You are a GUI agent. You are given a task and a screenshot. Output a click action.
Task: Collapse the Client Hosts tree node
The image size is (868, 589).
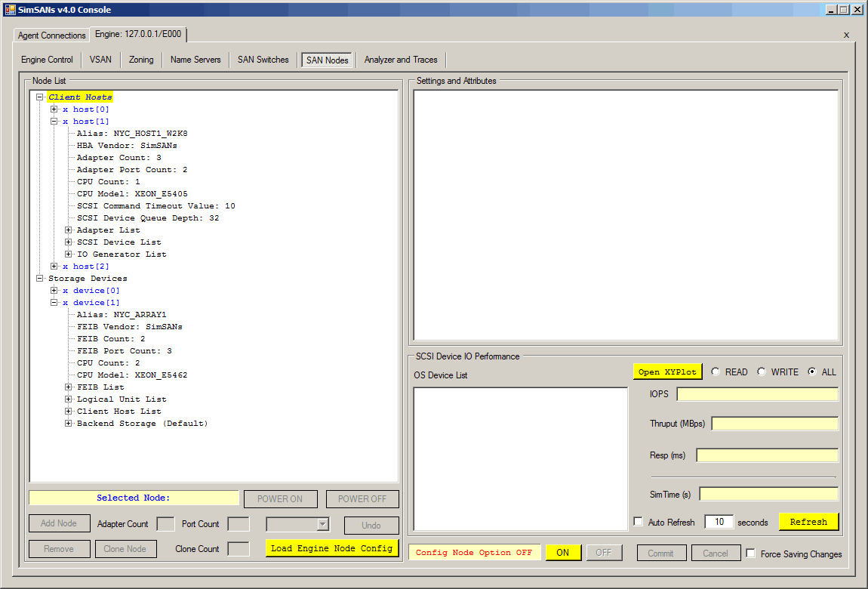click(40, 97)
